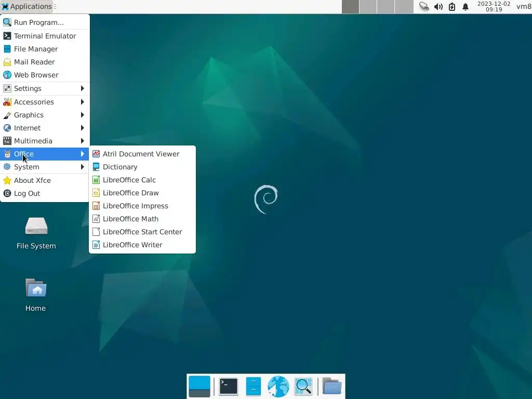This screenshot has height=399, width=532.
Task: Open File Manager menu entry
Action: 45,49
